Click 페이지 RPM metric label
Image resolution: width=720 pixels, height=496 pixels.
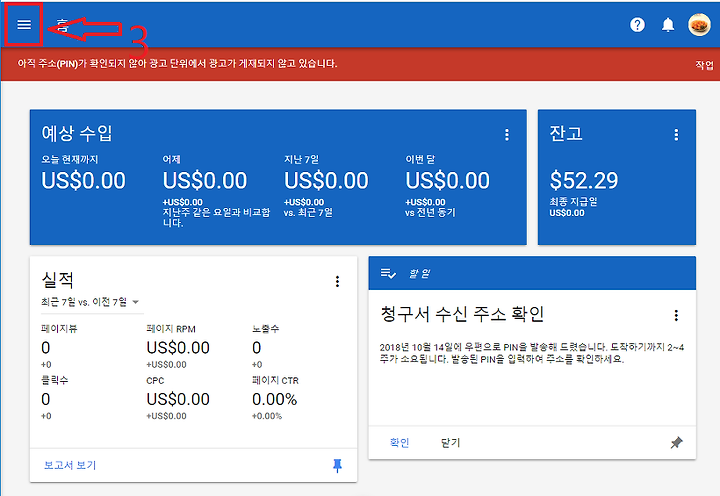point(171,329)
